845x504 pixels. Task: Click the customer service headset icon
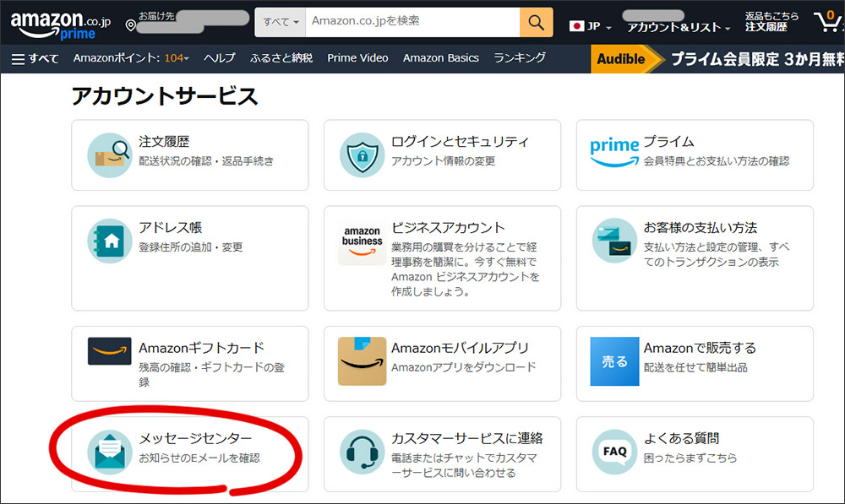pos(363,452)
